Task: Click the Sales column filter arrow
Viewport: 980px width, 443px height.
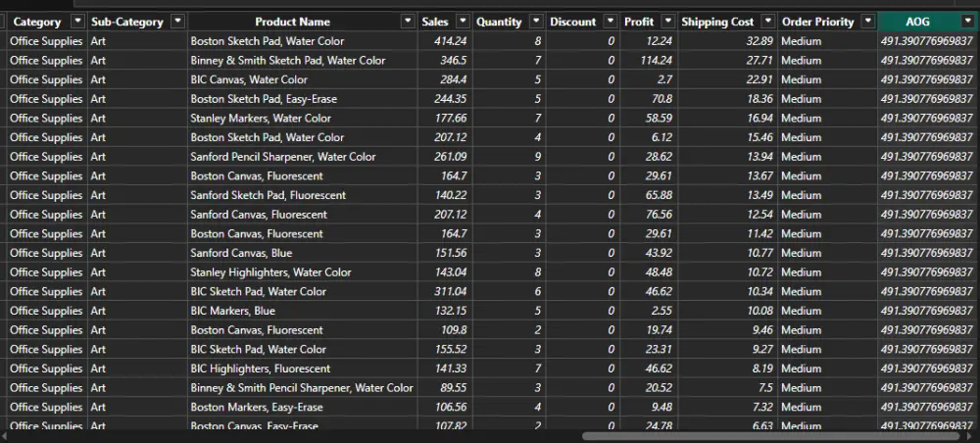Action: (461, 22)
